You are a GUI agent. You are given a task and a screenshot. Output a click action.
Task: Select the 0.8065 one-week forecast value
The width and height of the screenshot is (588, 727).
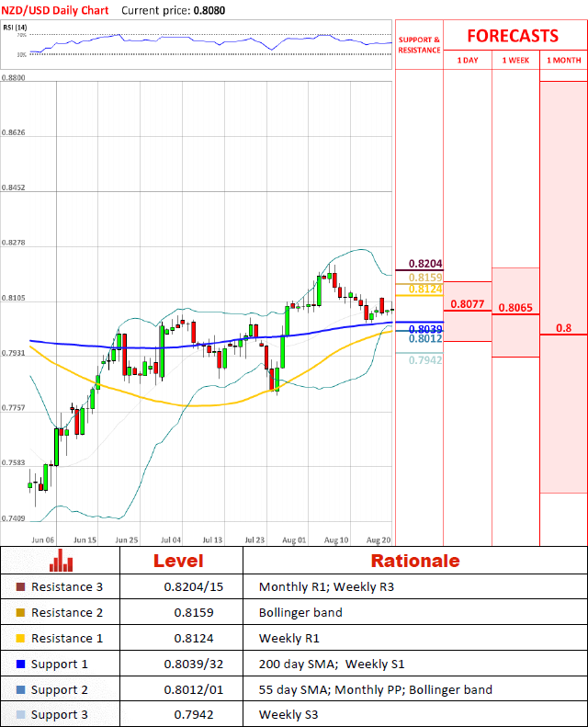click(x=515, y=308)
